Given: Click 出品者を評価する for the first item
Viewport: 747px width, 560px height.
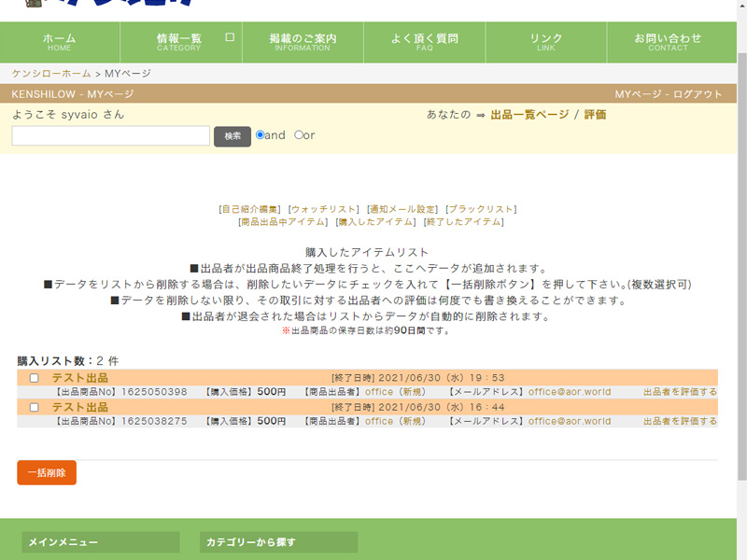Looking at the screenshot, I should point(681,393).
